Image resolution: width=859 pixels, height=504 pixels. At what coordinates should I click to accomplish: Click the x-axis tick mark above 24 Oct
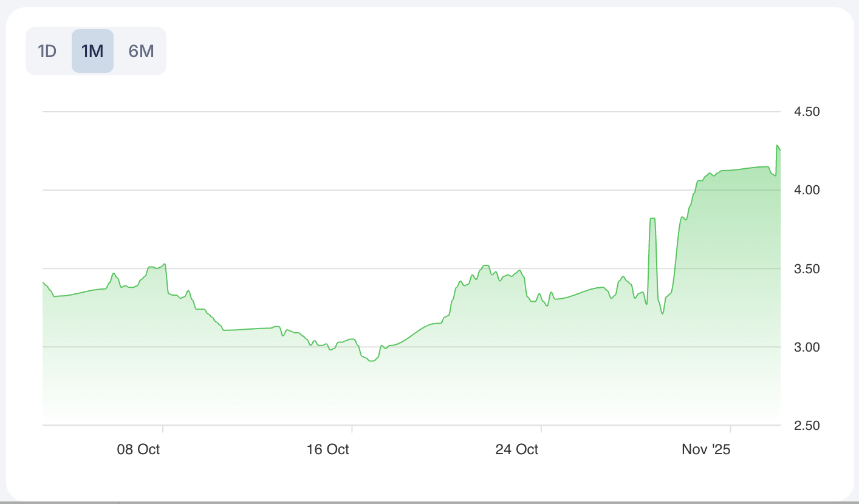541,428
